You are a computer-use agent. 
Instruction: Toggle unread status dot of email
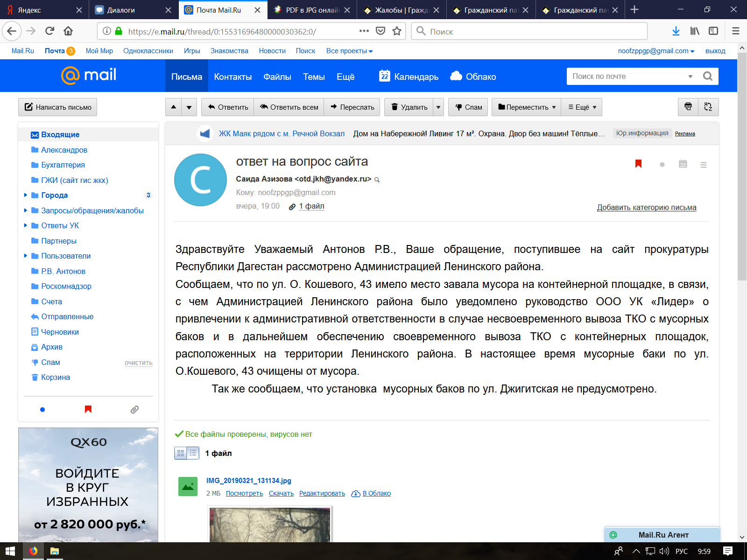pyautogui.click(x=662, y=165)
